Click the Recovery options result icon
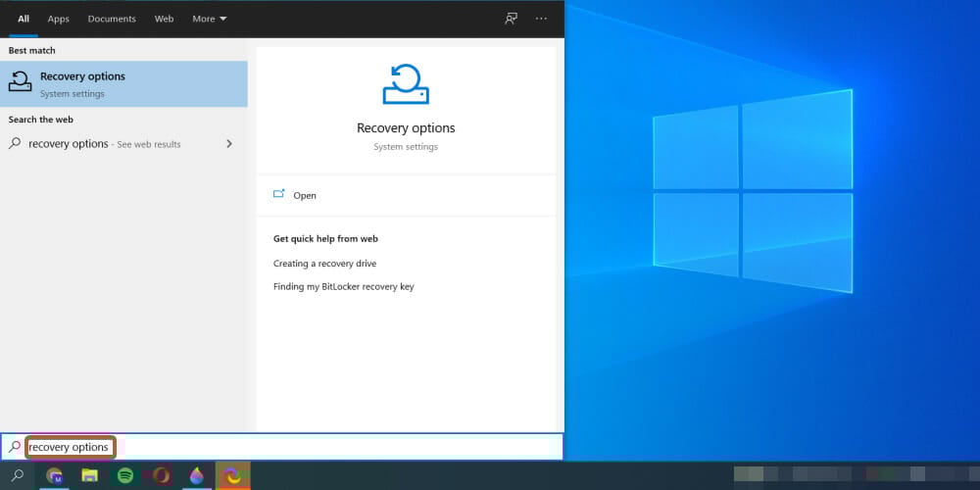The image size is (980, 490). tap(20, 82)
